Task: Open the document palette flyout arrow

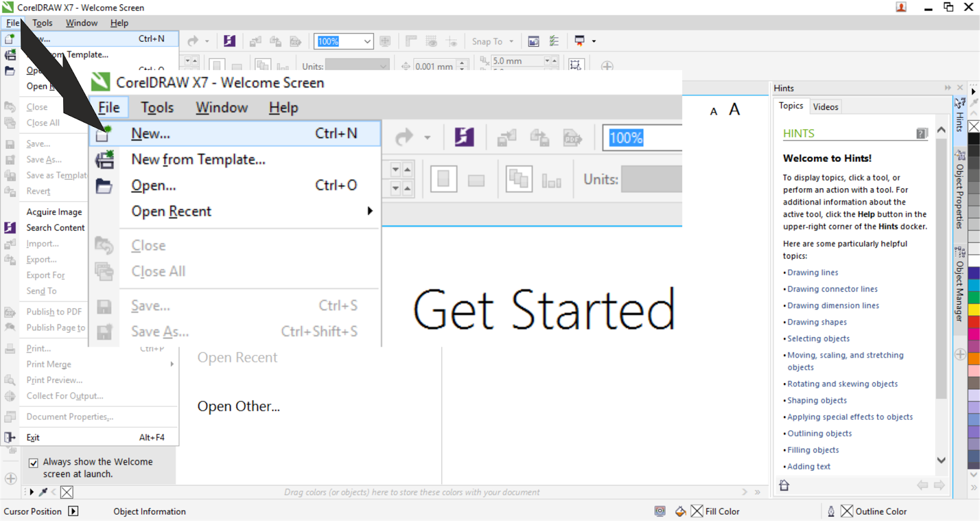Action: pyautogui.click(x=31, y=492)
